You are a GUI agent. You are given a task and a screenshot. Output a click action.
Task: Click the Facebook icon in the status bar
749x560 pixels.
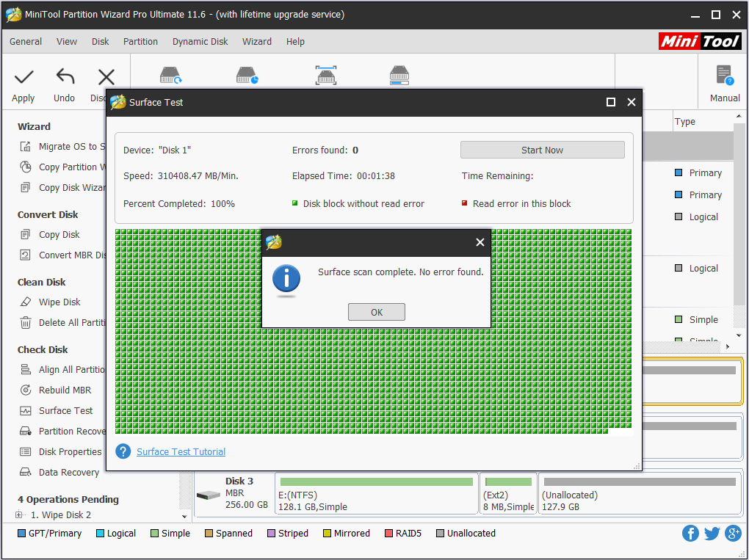pyautogui.click(x=690, y=534)
